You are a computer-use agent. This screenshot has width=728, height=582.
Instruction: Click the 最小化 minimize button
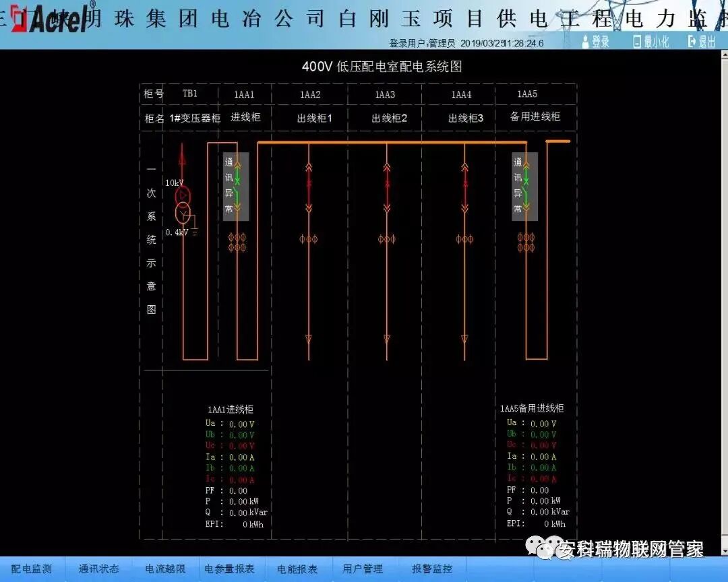[651, 42]
